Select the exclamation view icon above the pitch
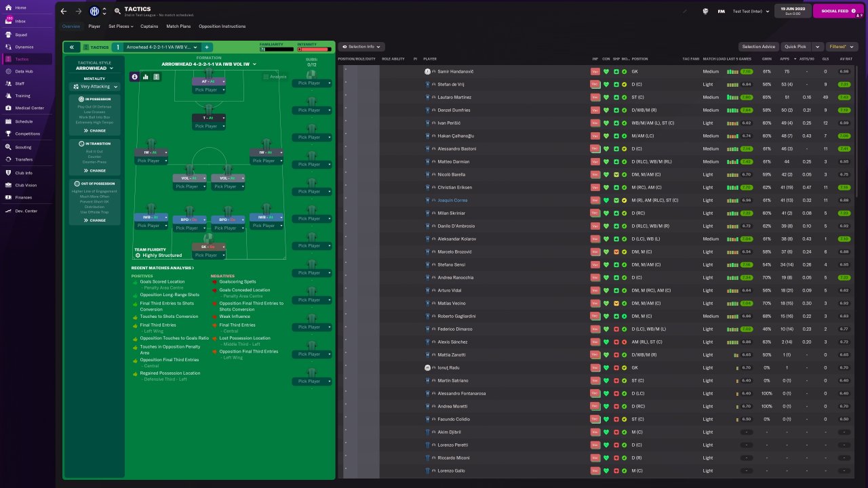The image size is (868, 488). tap(157, 77)
